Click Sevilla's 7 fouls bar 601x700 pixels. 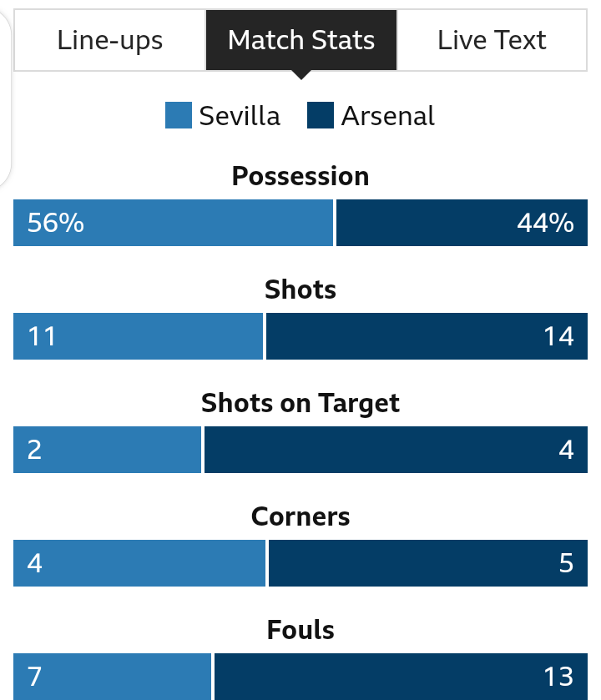tap(112, 677)
